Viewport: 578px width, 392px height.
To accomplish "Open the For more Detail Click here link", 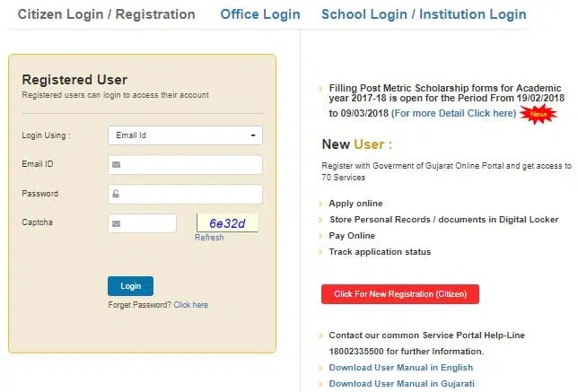I will pyautogui.click(x=454, y=113).
